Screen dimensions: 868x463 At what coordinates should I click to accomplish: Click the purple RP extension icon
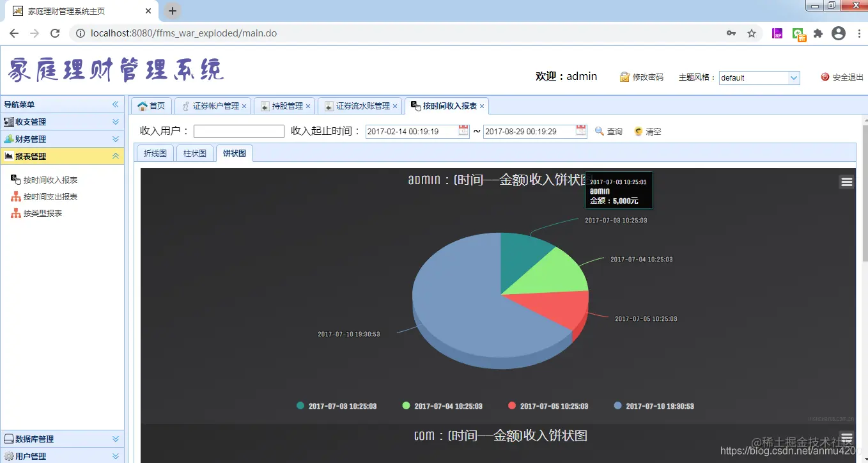[x=777, y=34]
